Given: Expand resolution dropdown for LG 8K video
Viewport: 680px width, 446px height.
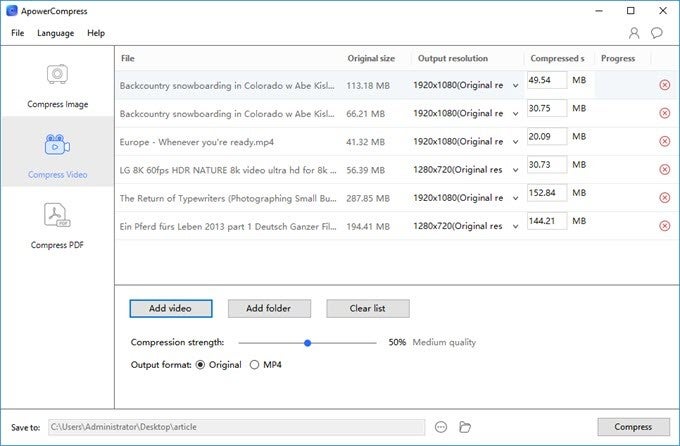Looking at the screenshot, I should pos(515,170).
